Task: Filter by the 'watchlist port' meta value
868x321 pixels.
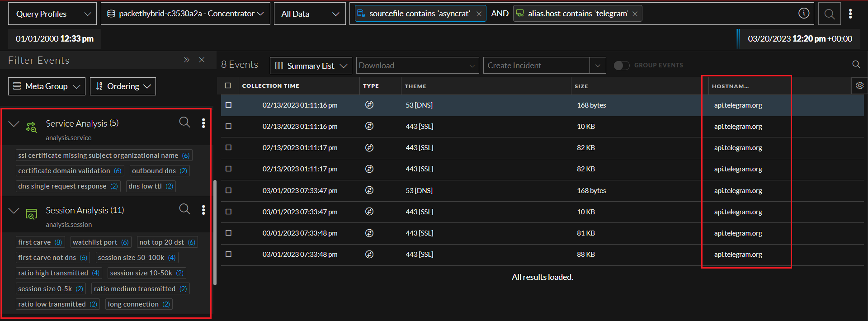Action: point(95,242)
